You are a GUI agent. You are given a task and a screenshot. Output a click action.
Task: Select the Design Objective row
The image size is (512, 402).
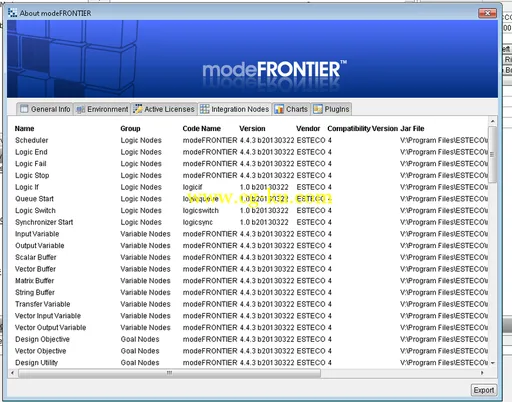251,339
